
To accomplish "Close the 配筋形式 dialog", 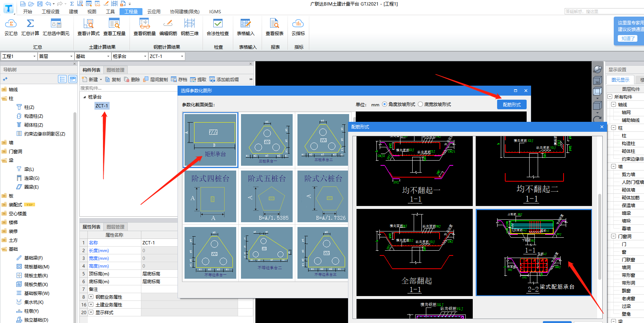I will [602, 127].
